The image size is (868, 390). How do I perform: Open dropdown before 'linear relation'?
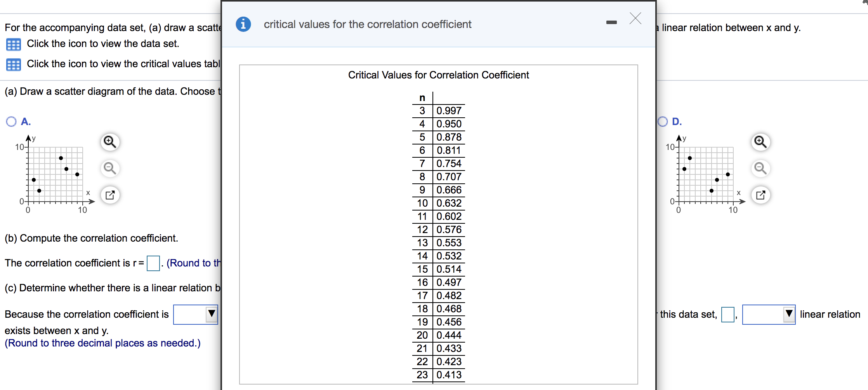pyautogui.click(x=769, y=315)
